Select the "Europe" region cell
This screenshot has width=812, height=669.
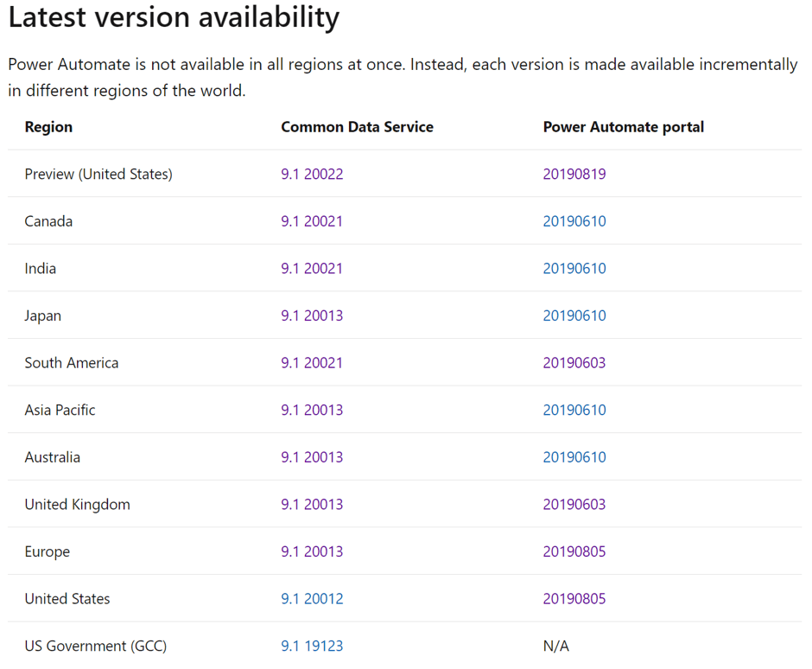point(48,551)
